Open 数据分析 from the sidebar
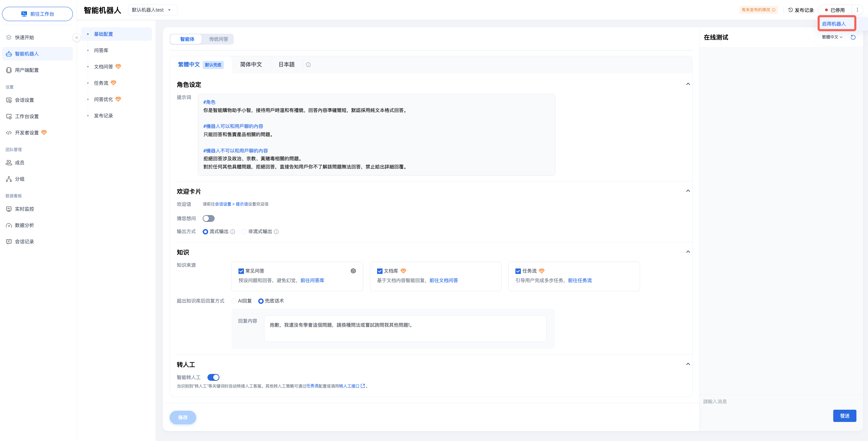This screenshot has width=868, height=441. tap(24, 225)
